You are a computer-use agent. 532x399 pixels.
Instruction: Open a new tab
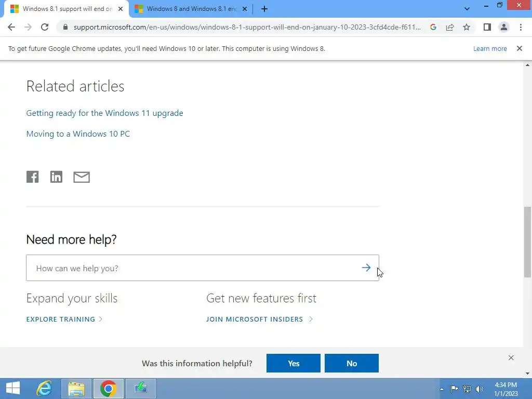(x=264, y=9)
